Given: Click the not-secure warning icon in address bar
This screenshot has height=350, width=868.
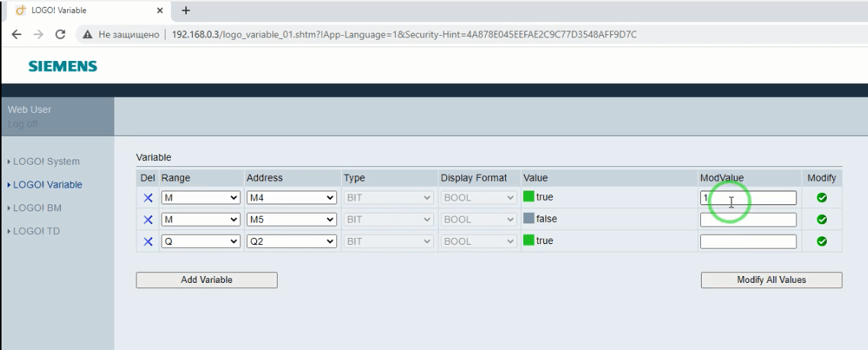Looking at the screenshot, I should click(x=89, y=34).
